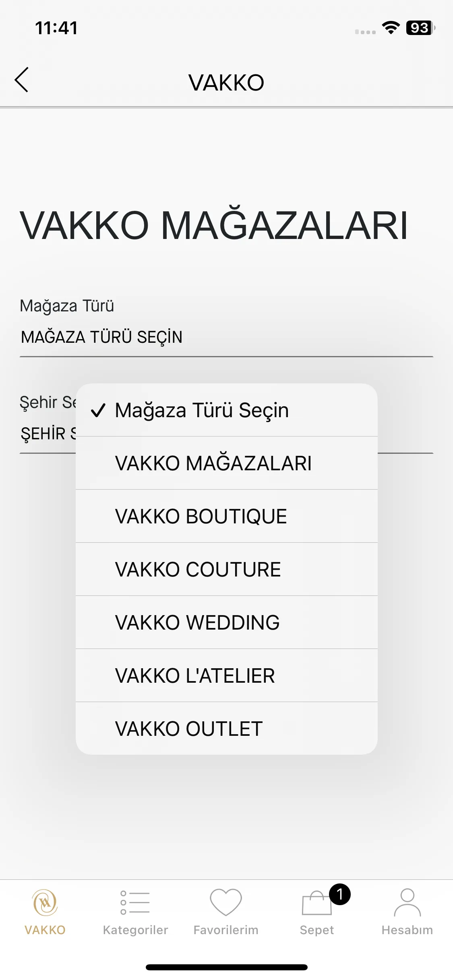Tap the VAKKO header title
Screen dimensions: 453x980
pyautogui.click(x=226, y=82)
